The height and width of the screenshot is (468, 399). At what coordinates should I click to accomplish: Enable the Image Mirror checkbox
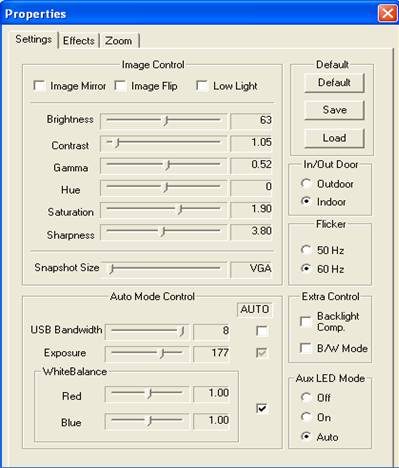(39, 86)
